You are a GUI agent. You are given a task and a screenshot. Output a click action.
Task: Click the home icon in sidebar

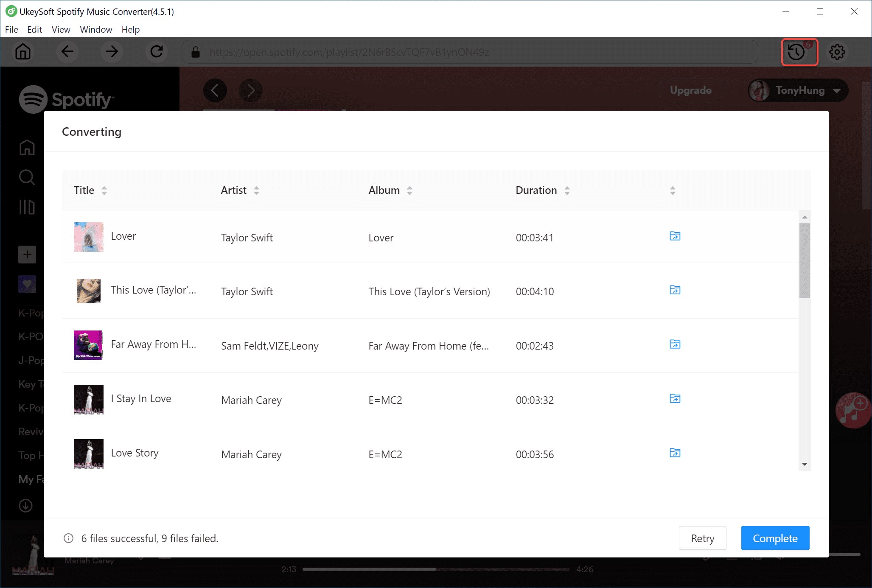(26, 147)
